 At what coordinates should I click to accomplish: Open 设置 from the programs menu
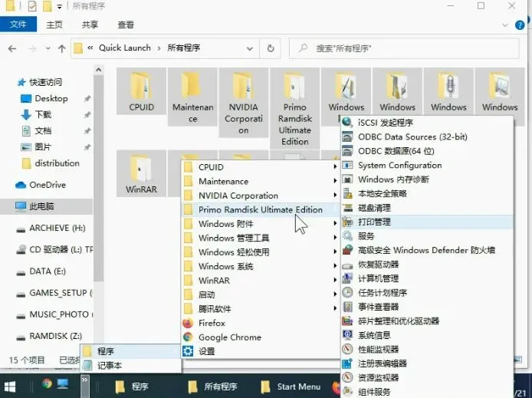tap(260, 351)
